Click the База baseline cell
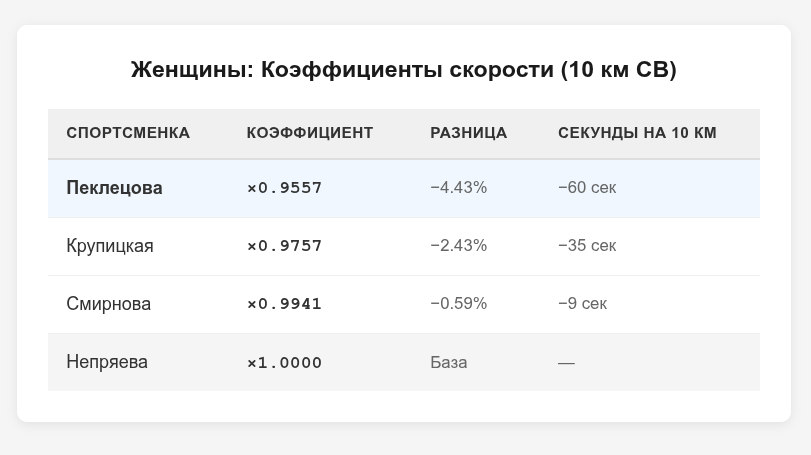811x455 pixels. coord(448,362)
